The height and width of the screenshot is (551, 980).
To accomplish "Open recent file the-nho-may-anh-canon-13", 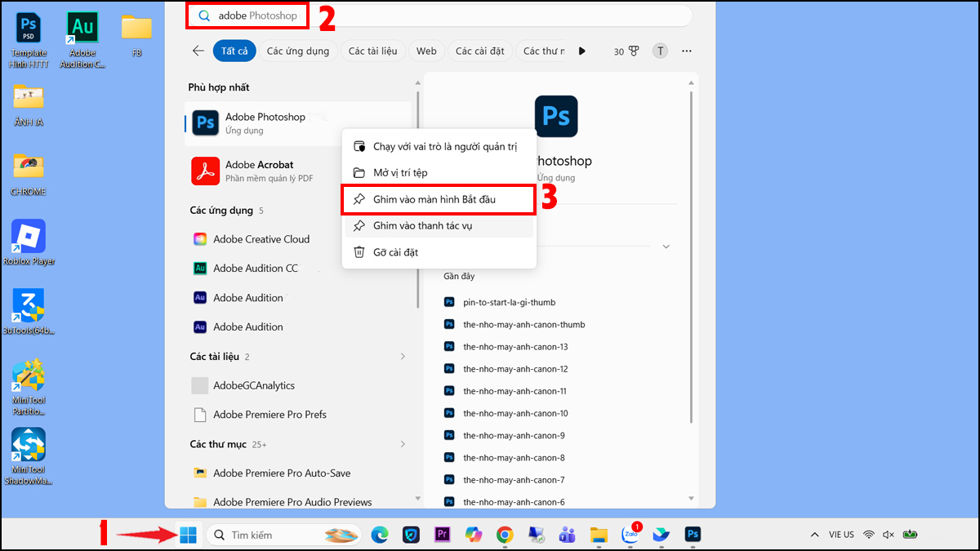I will click(506, 347).
